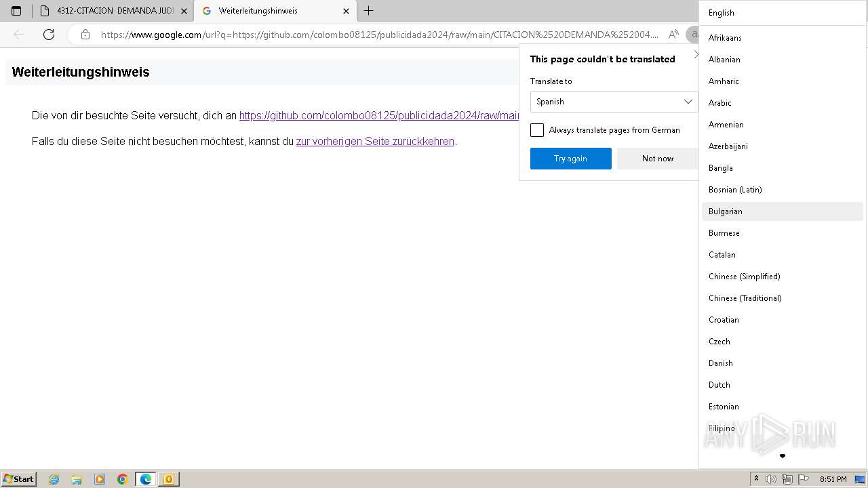Choose Arabic from the language list

(783, 103)
